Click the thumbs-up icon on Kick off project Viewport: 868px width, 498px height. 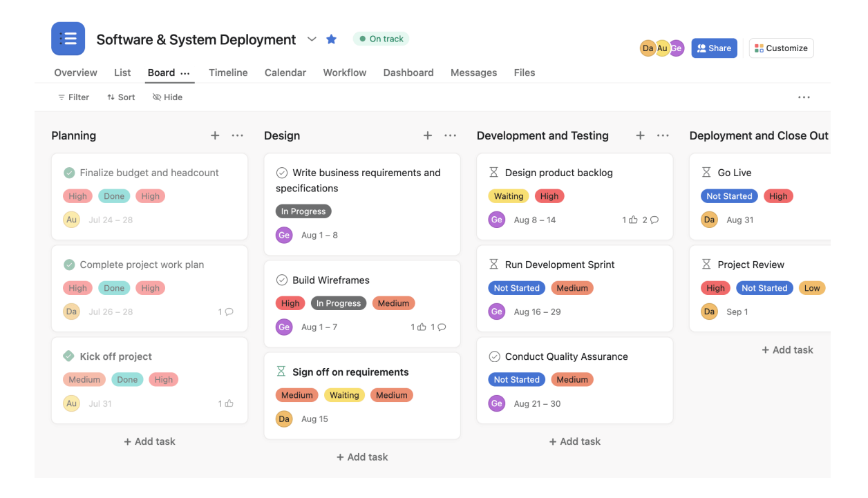point(229,403)
